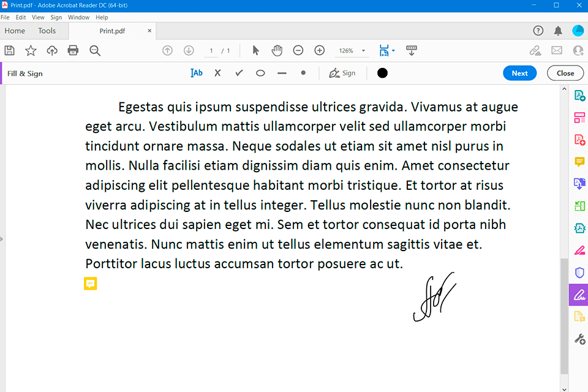Open the Help menu

coord(102,17)
